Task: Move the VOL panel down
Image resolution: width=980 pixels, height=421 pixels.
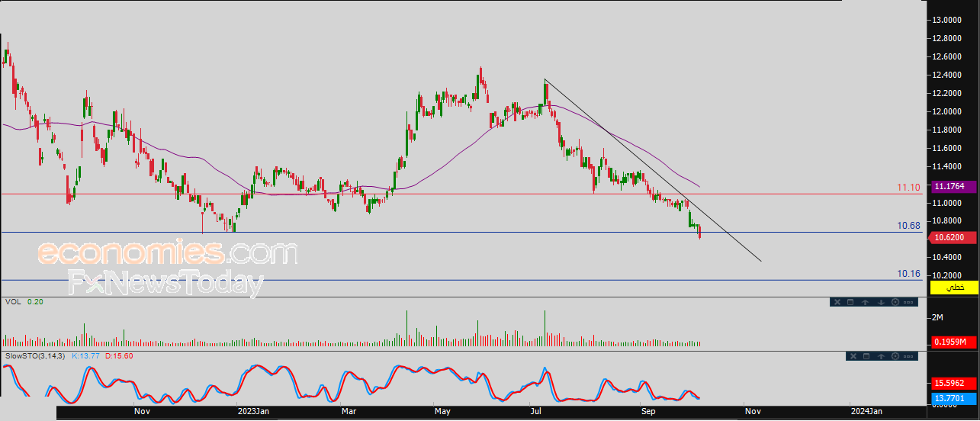Action: click(x=881, y=302)
